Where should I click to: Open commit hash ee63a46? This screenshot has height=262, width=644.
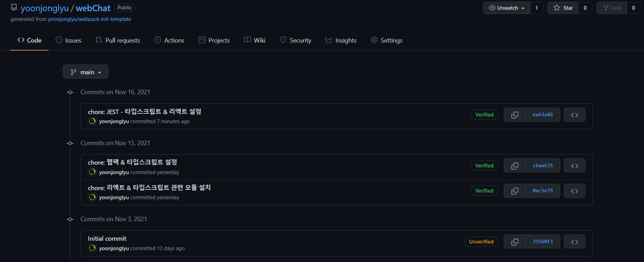click(x=542, y=115)
